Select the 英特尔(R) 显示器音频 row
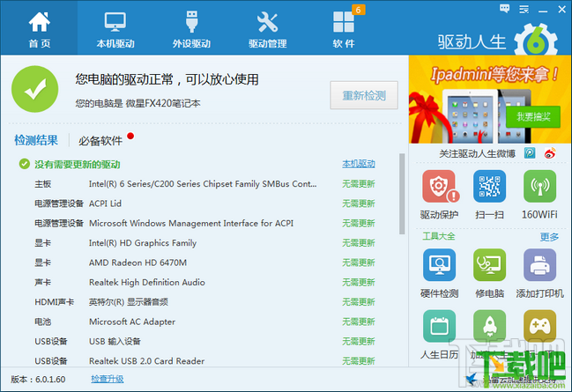This screenshot has width=572, height=392. click(x=204, y=302)
